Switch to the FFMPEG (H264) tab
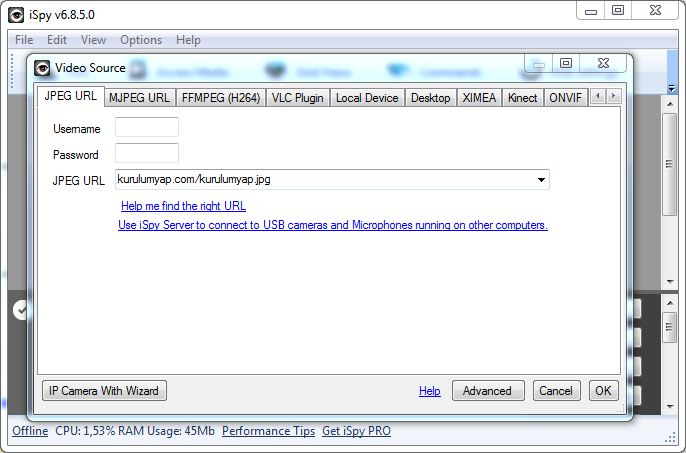Screen dimensions: 686x453 (221, 98)
